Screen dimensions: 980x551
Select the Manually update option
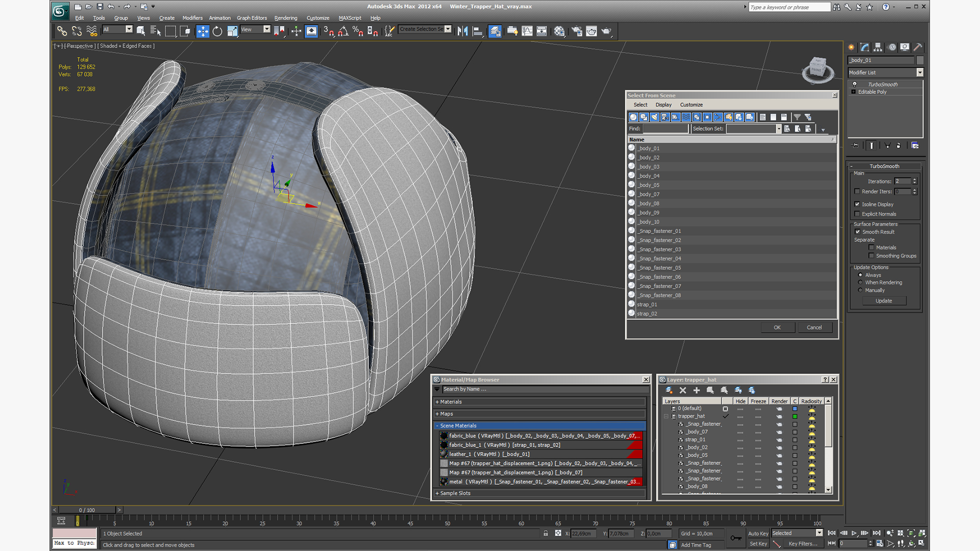click(x=860, y=290)
